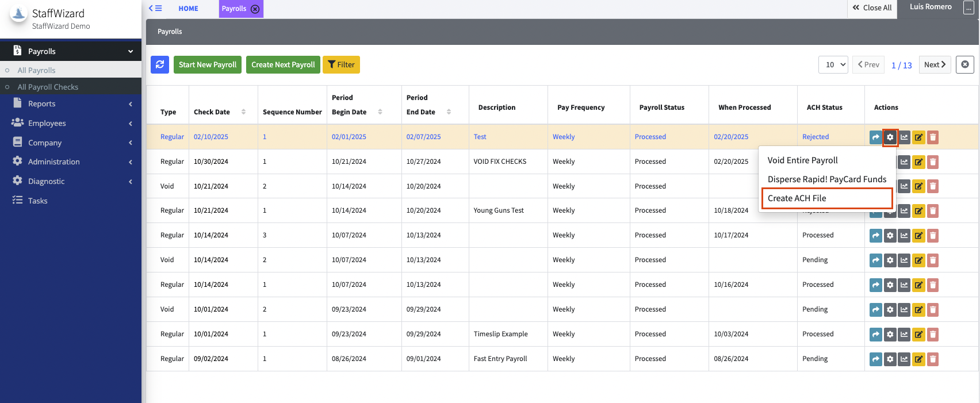
Task: Open chart icon for VOID FIX CHECKS payroll
Action: click(905, 162)
